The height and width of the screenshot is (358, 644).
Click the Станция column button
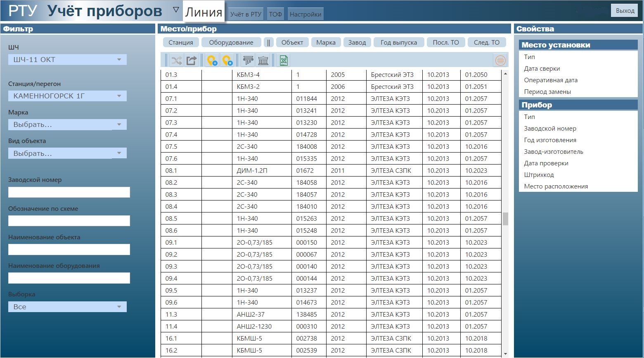tap(181, 42)
